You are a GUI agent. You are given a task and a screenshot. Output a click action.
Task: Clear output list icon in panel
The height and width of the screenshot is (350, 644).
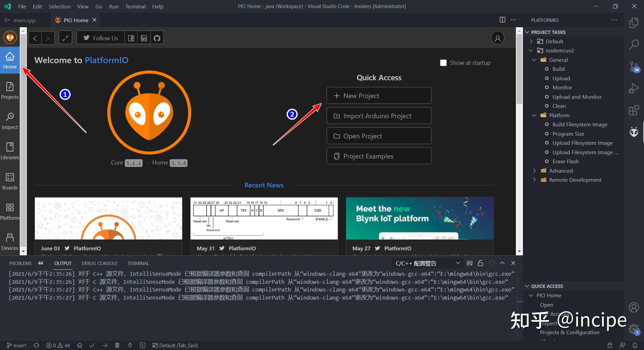coord(470,263)
